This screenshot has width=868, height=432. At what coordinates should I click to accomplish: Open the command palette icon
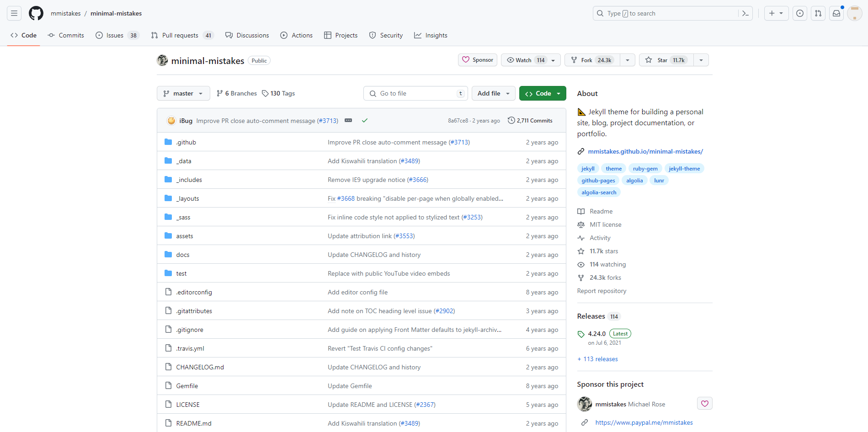tap(745, 13)
